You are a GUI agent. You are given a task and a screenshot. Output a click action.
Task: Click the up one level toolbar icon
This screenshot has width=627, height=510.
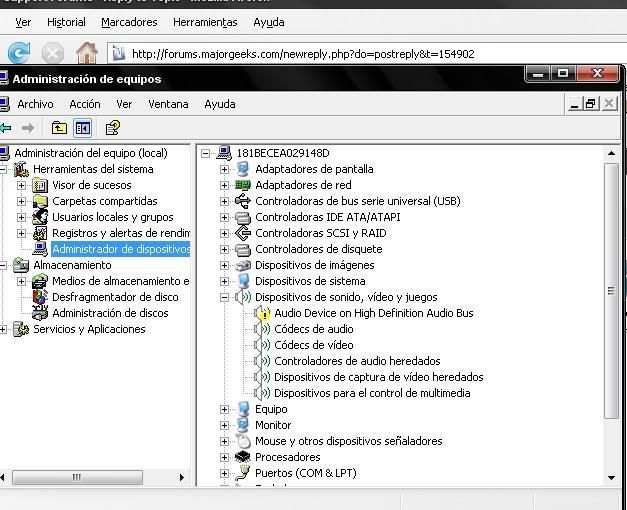click(60, 128)
